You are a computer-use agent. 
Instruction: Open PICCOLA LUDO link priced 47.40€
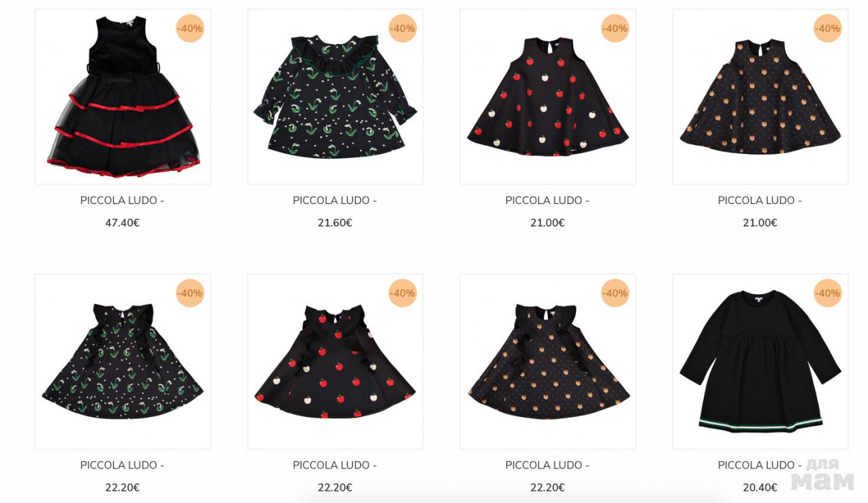click(x=122, y=201)
